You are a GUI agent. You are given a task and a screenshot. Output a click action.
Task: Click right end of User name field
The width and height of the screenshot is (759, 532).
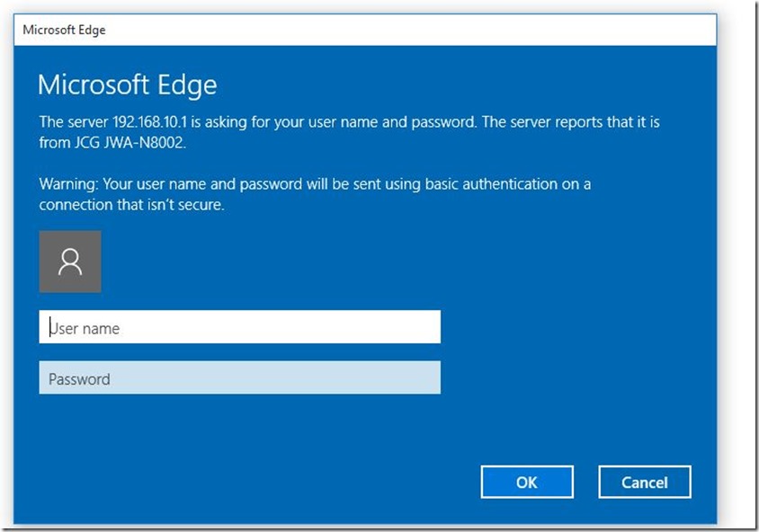click(x=426, y=327)
